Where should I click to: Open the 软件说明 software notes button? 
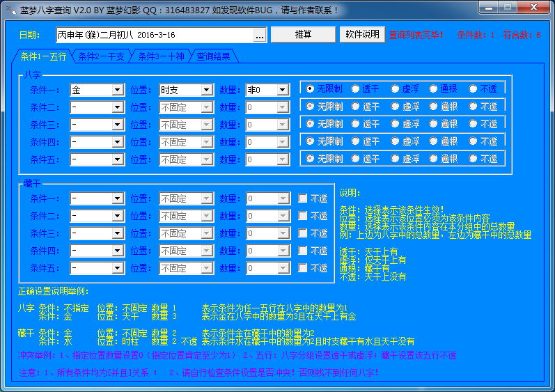pyautogui.click(x=362, y=35)
